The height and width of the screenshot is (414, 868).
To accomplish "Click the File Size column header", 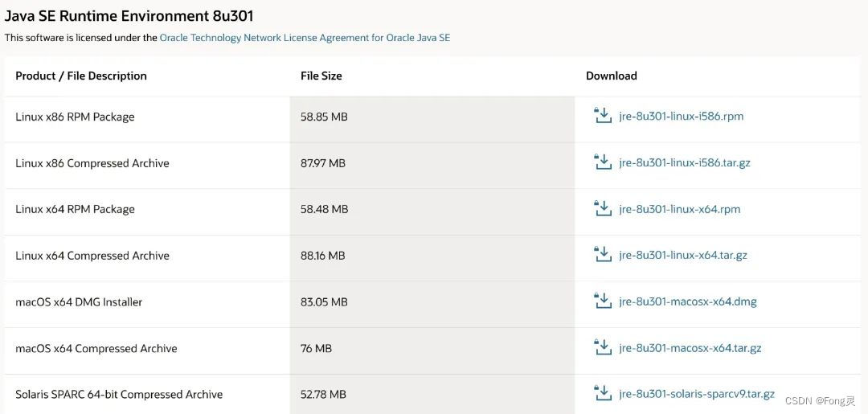I will tap(321, 76).
